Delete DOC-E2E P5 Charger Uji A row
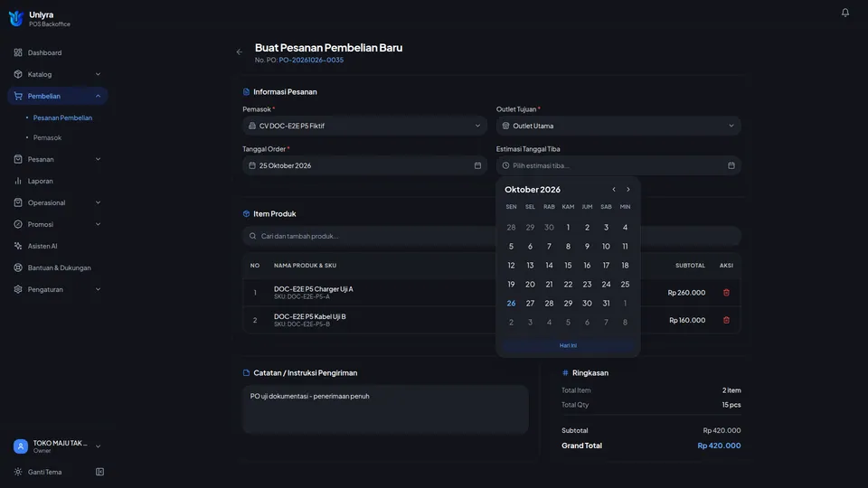The image size is (868, 488). 726,293
